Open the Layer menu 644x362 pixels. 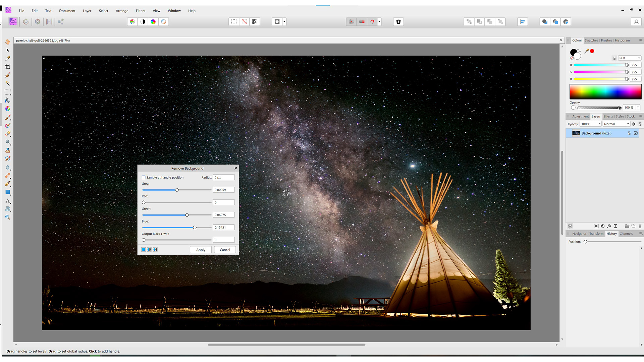click(x=87, y=11)
